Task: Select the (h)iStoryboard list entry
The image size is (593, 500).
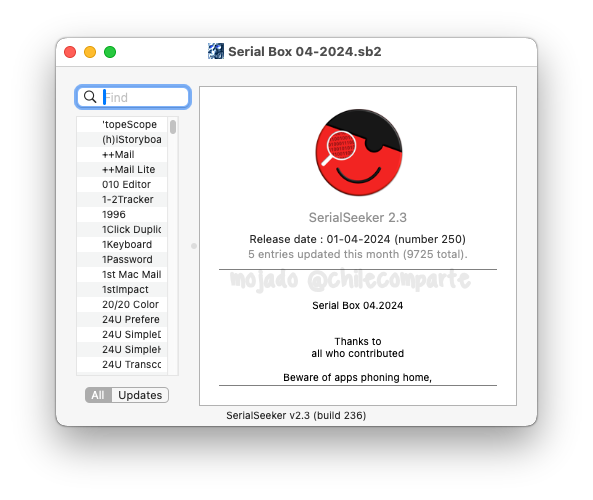Action: [x=122, y=140]
